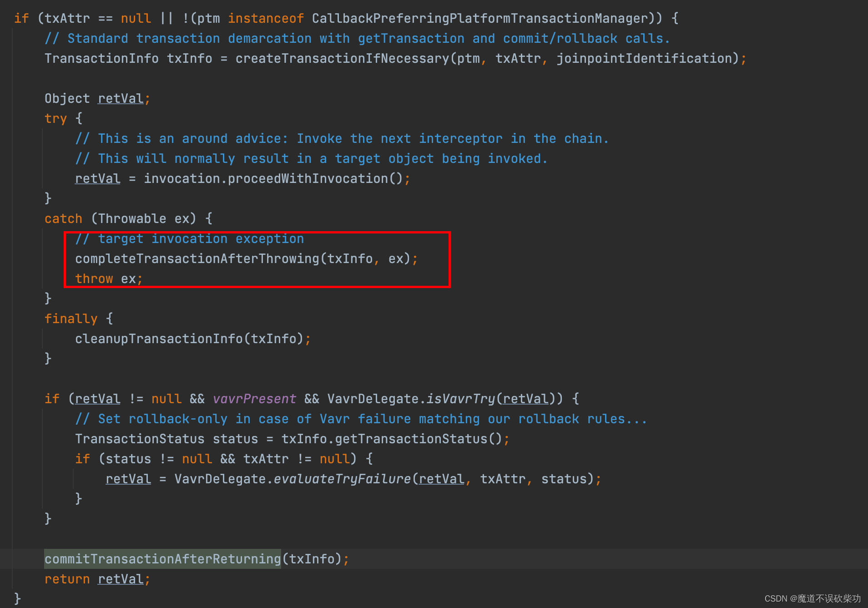Click comment 'This will normally result' line

[312, 159]
